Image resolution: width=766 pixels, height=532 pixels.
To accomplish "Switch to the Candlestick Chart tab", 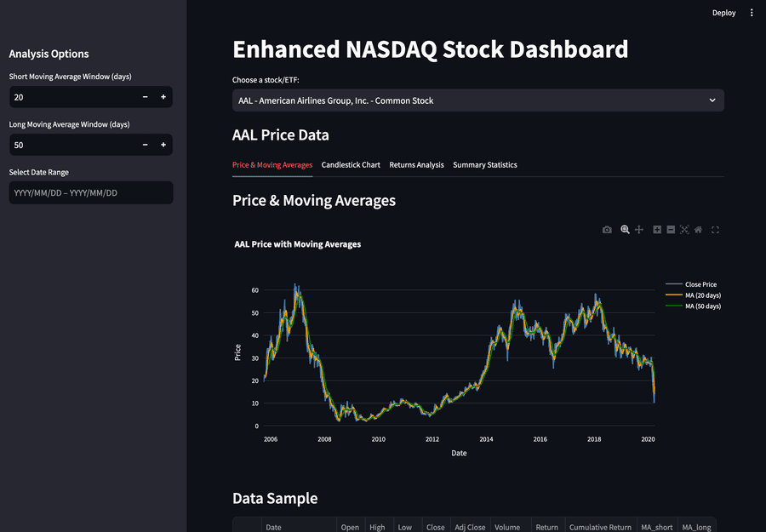I will coord(351,165).
